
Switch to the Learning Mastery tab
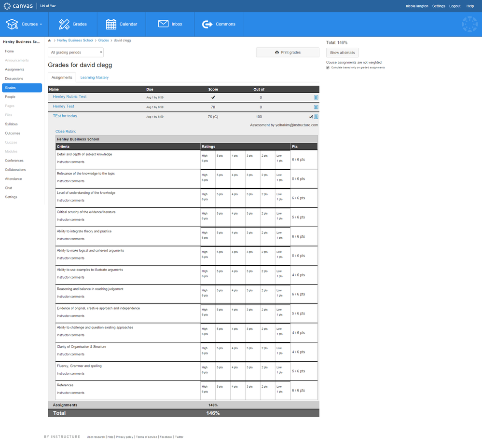coord(95,78)
